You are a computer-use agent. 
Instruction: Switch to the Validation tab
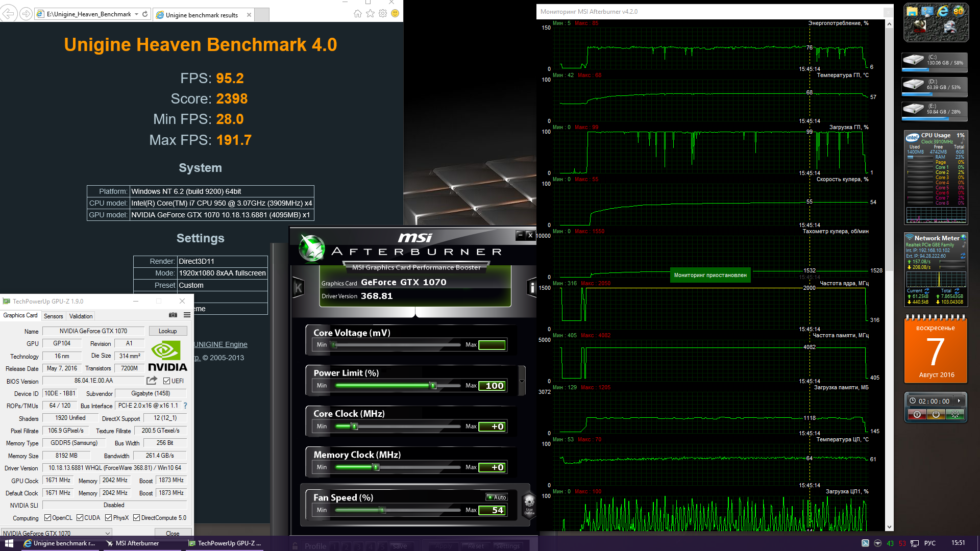pos(81,316)
